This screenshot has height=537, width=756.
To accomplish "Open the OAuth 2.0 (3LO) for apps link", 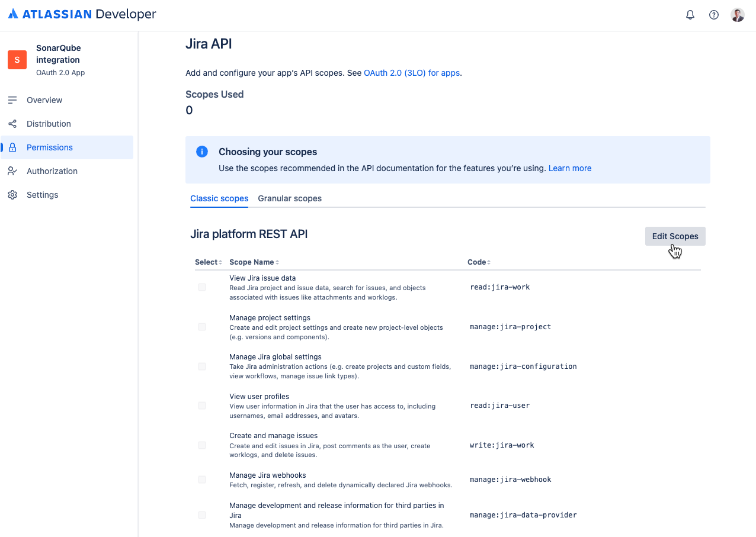I will click(412, 73).
